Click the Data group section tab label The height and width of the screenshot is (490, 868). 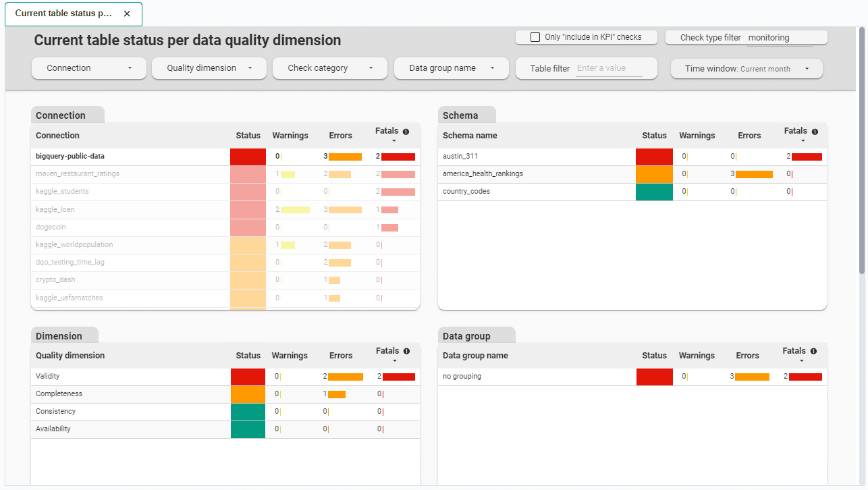[477, 335]
